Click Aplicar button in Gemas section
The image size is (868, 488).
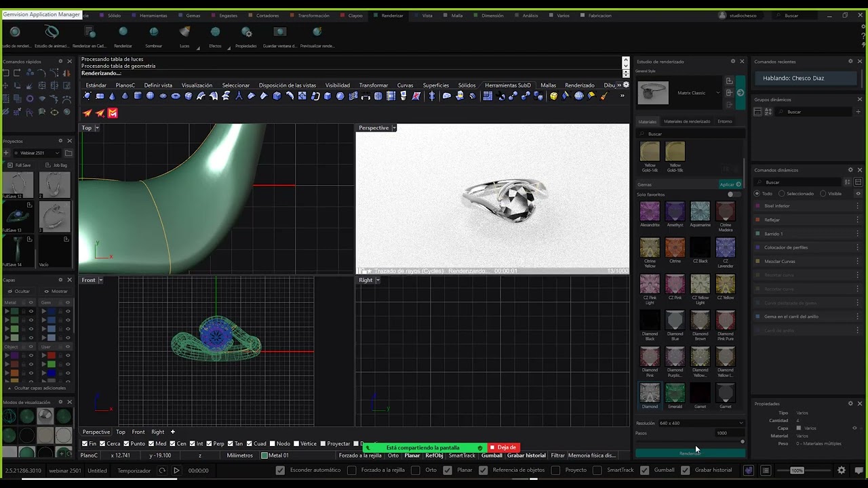[x=730, y=184]
